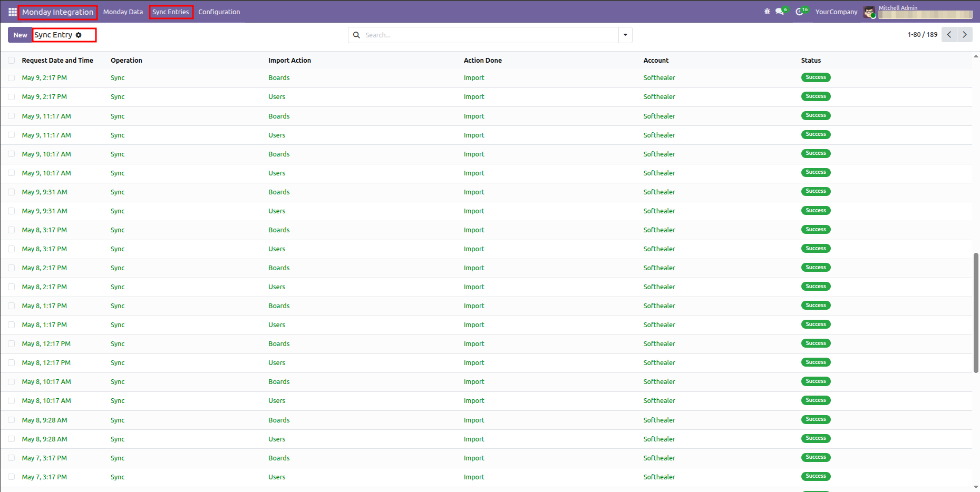Click the Sync Entry gear icon

[x=79, y=35]
